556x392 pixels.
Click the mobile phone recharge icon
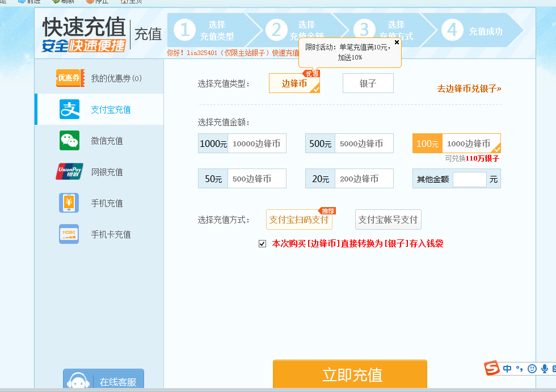pos(69,203)
